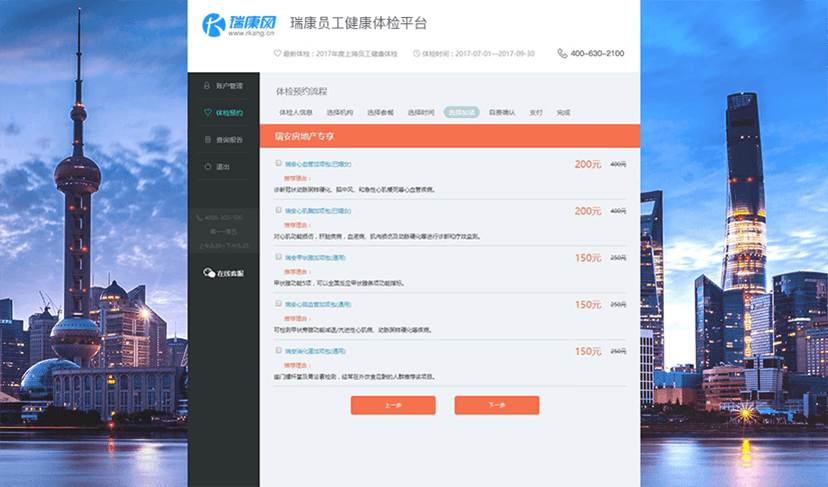The image size is (828, 487).
Task: Open the 支付 step tab
Action: point(536,112)
